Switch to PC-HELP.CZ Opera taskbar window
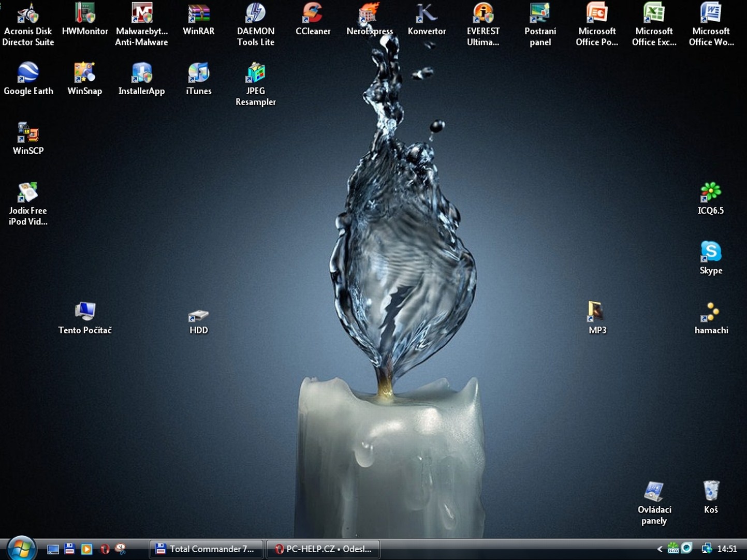 [x=323, y=549]
